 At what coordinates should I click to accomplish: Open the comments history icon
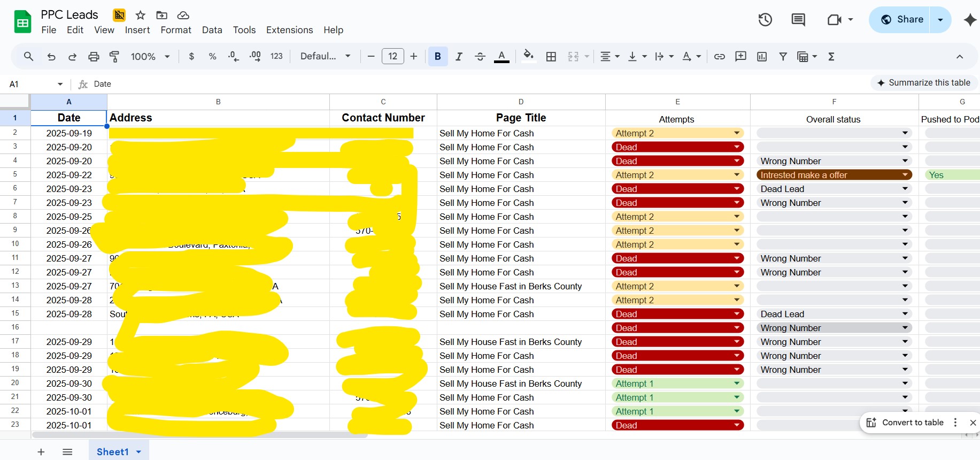point(798,20)
